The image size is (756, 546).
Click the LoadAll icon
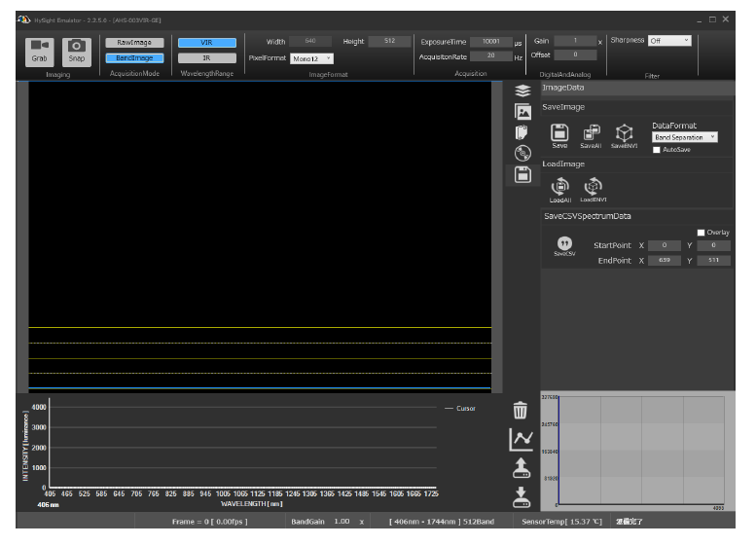click(560, 190)
